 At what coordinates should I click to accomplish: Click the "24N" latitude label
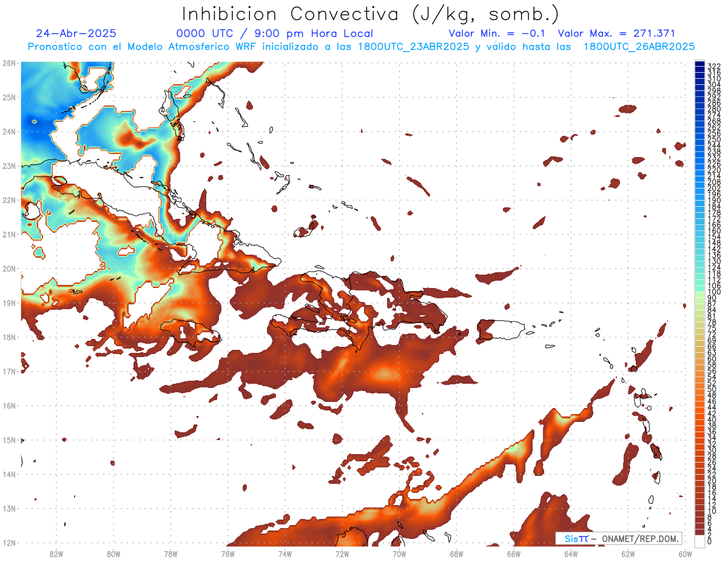tap(9, 132)
